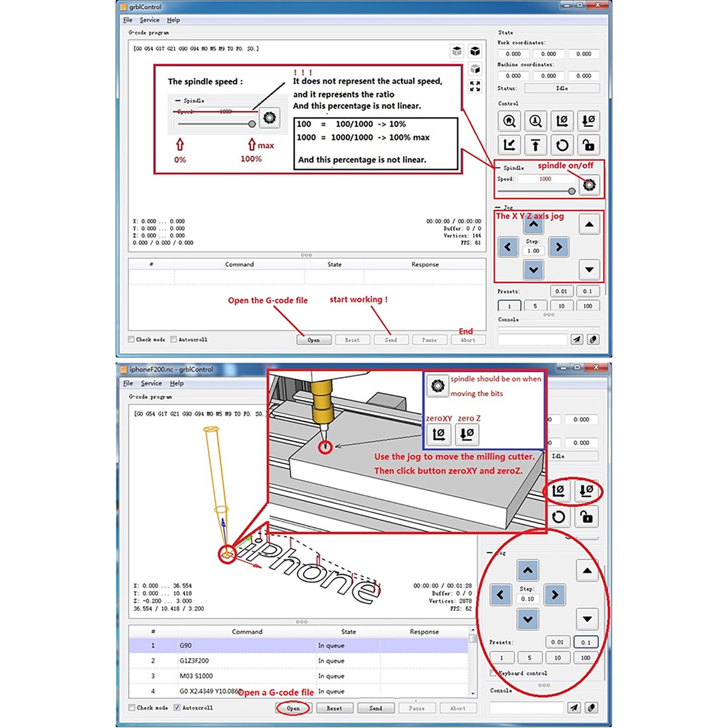Click the Z-probe icon in top window's Control panel
The image size is (728, 728).
(x=535, y=121)
